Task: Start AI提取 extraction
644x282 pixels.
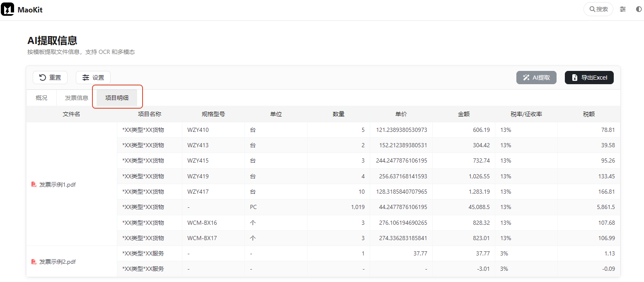Action: click(536, 78)
